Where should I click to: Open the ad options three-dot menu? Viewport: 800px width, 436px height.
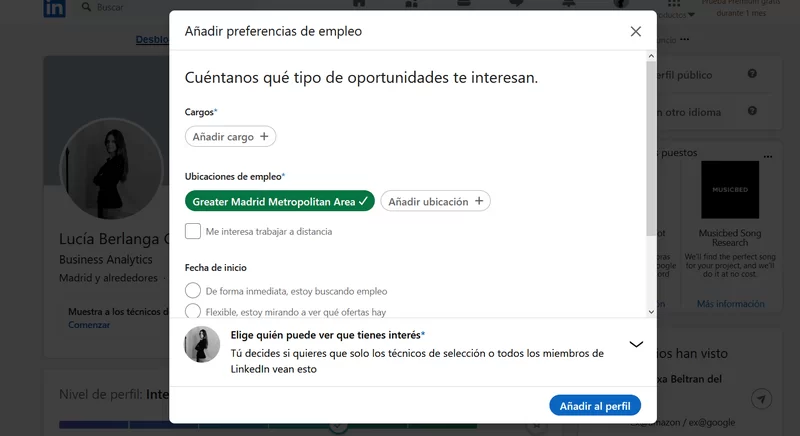(x=768, y=157)
